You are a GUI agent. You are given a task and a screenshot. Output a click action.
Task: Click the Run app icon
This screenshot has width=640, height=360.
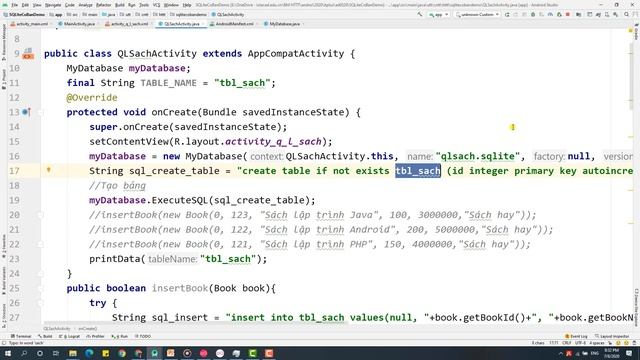pos(507,14)
